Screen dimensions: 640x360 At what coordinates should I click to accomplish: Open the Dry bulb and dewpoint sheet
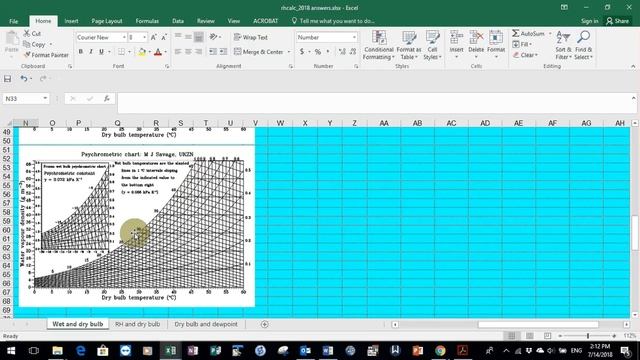point(206,324)
